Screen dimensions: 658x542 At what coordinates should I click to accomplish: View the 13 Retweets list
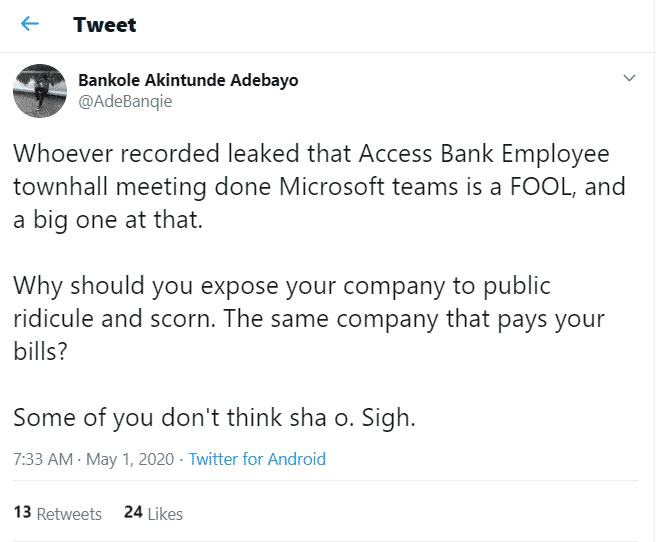(58, 513)
